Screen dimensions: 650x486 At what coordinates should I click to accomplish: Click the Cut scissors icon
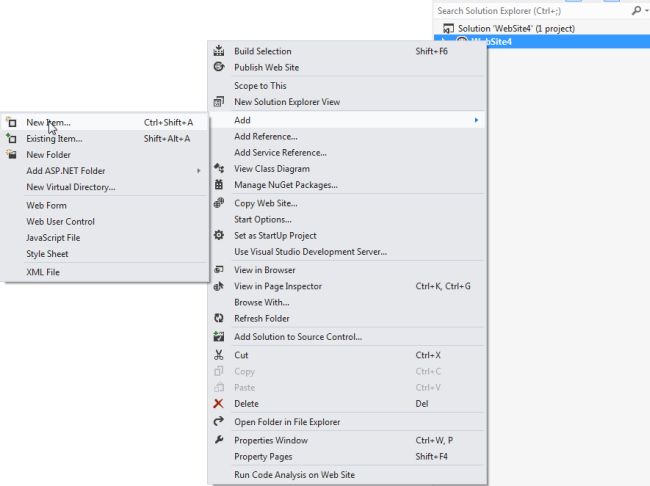click(219, 355)
